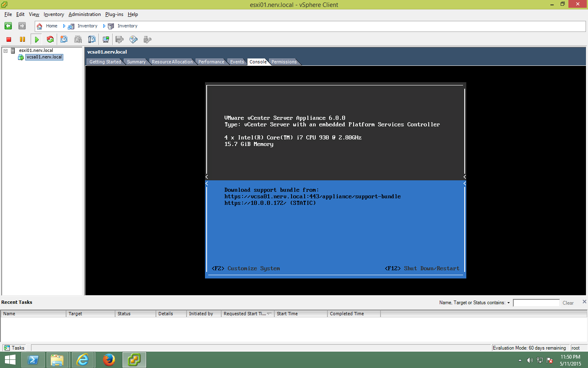Image resolution: width=588 pixels, height=368 pixels.
Task: Expand the tray hidden icons arrow
Action: 519,360
